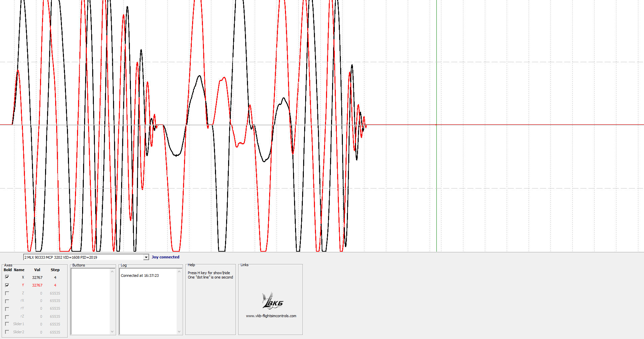The image size is (644, 339).
Task: Enable the rZ axis checkbox
Action: [7, 317]
